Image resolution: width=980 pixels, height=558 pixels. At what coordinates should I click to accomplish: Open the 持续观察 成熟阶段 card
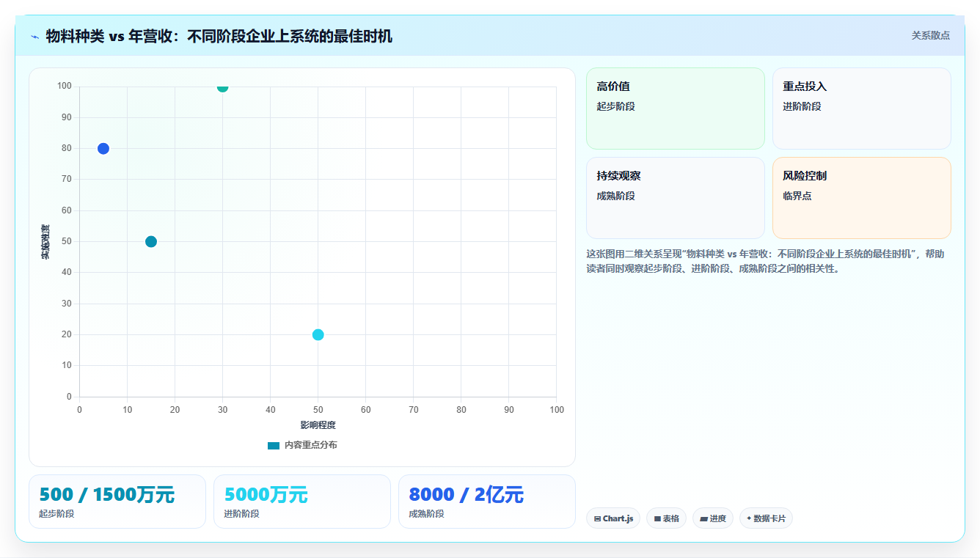coord(675,198)
